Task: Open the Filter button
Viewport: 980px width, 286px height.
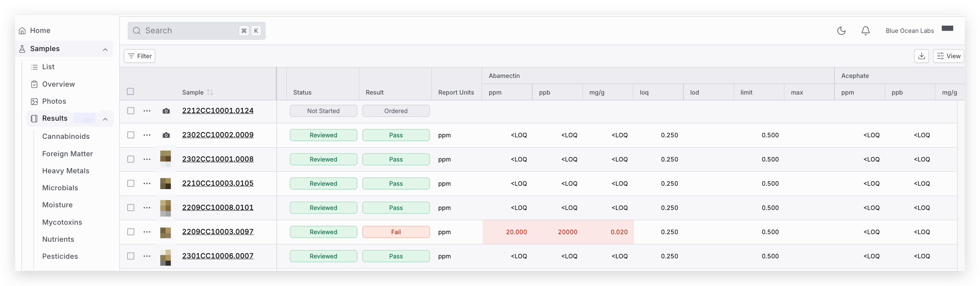Action: pos(140,56)
